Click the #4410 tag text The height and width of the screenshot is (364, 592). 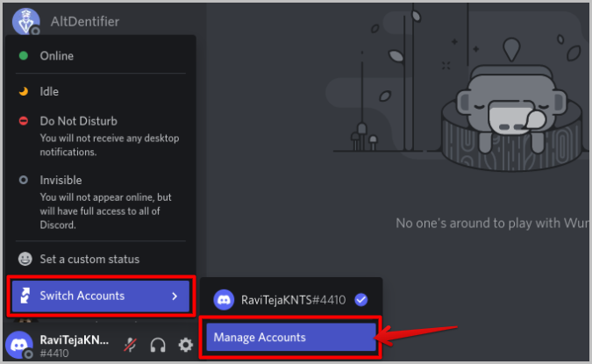tap(54, 353)
